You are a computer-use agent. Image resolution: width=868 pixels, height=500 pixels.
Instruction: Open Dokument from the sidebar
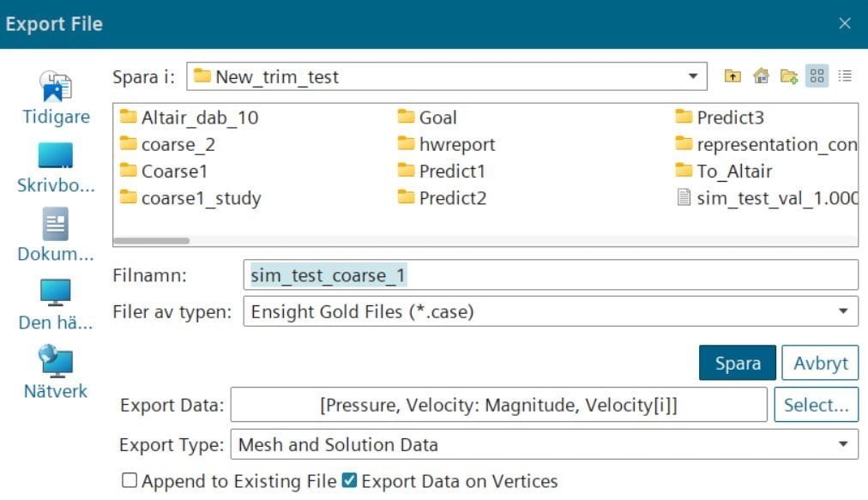tap(55, 236)
